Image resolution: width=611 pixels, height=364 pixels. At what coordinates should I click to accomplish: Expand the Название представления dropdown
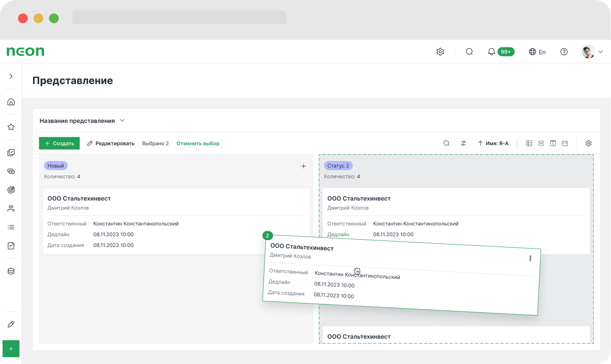coord(122,121)
